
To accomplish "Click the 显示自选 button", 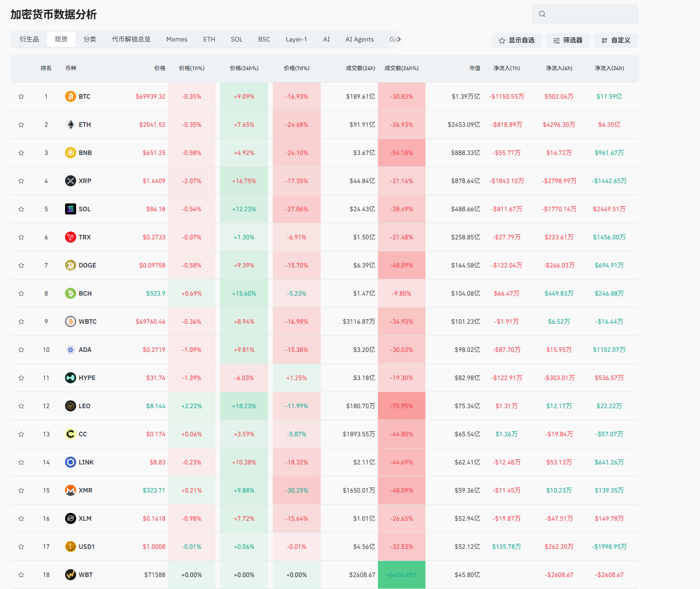I will point(516,41).
